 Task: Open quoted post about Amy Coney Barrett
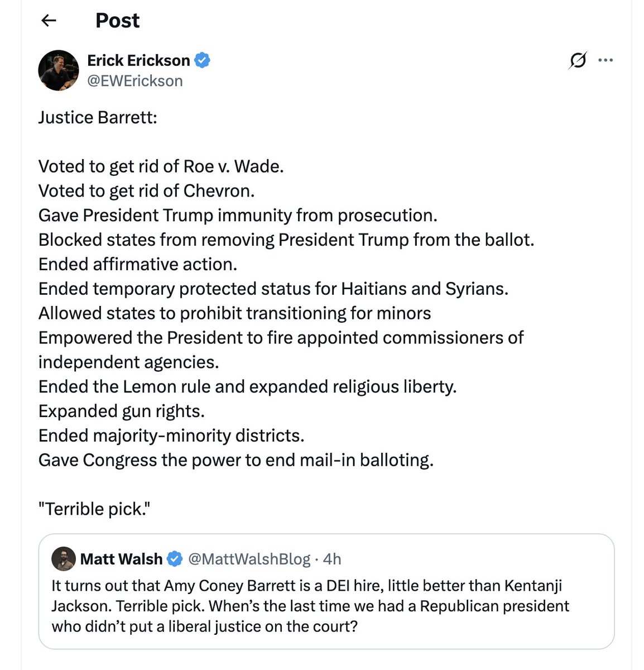point(326,591)
